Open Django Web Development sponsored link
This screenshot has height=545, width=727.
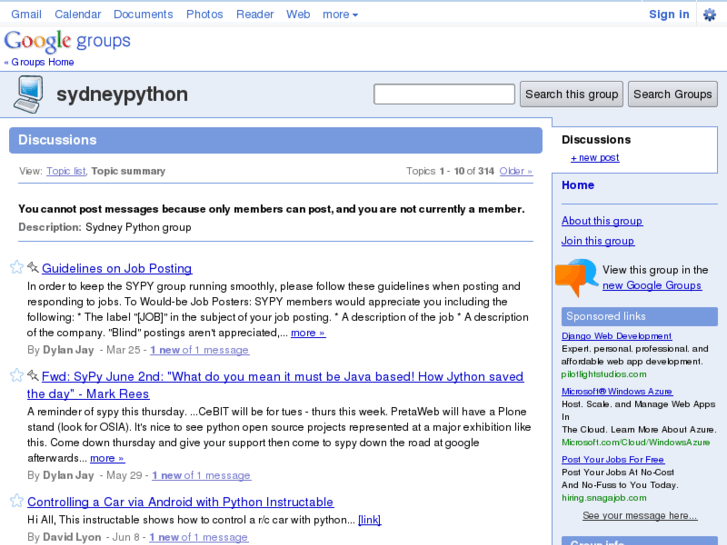click(x=617, y=336)
